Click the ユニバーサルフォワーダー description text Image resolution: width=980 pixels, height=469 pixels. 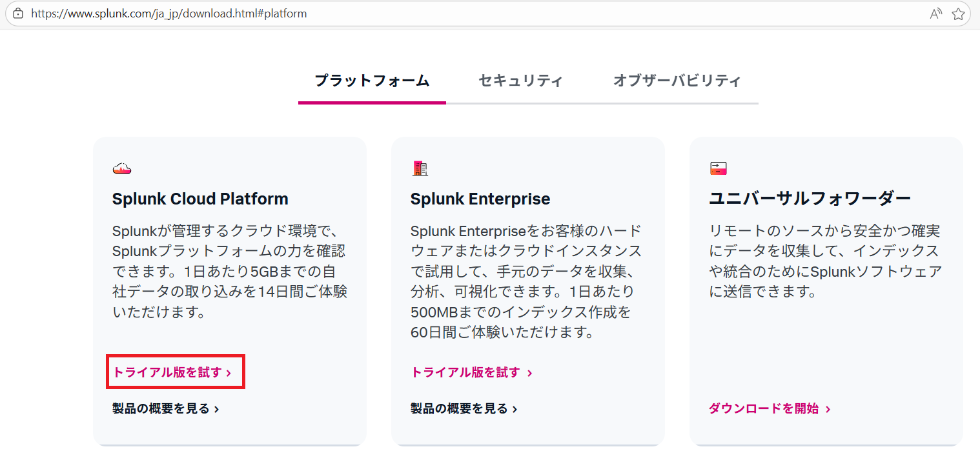pyautogui.click(x=825, y=261)
